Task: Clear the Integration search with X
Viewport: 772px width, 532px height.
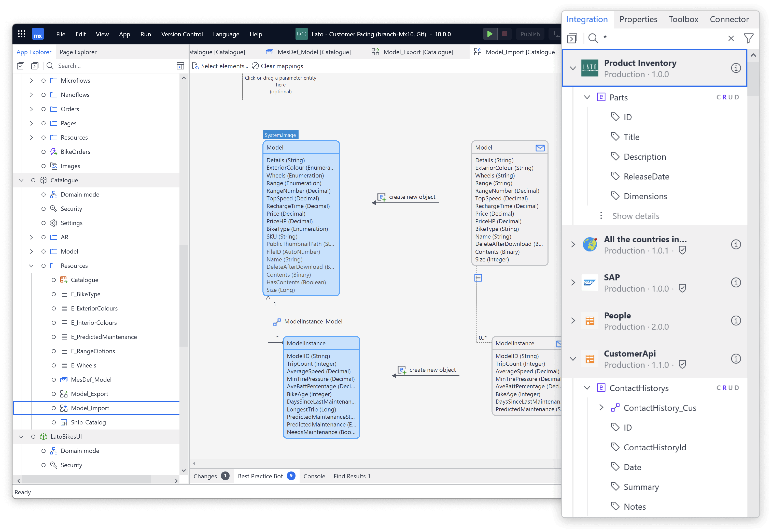Action: pos(731,38)
